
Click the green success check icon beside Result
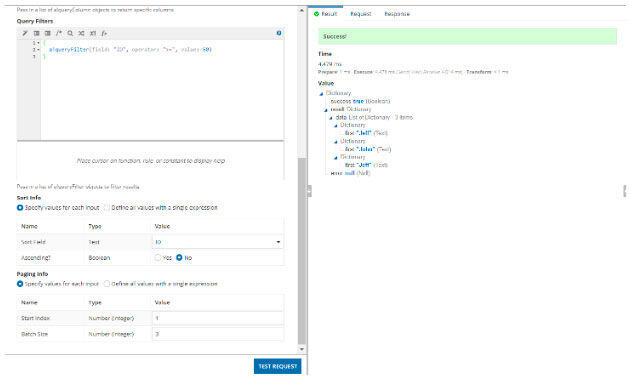pyautogui.click(x=317, y=14)
